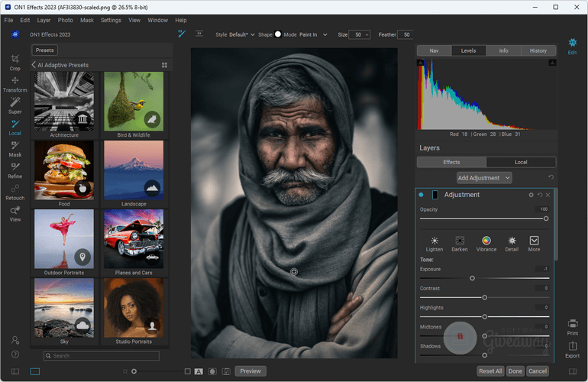This screenshot has height=382, width=588.
Task: Toggle show mask circle icon
Action: coord(212,371)
